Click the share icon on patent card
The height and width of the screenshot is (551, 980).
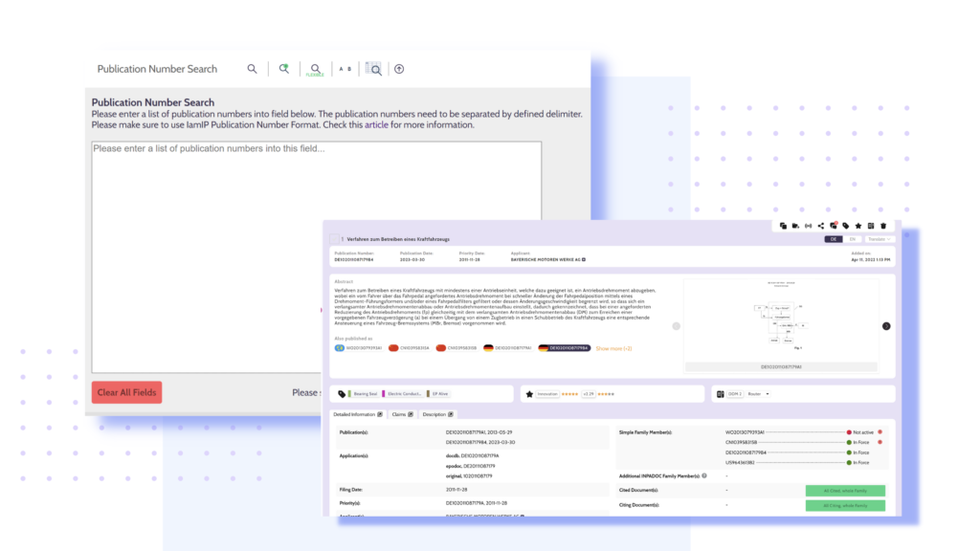point(820,226)
